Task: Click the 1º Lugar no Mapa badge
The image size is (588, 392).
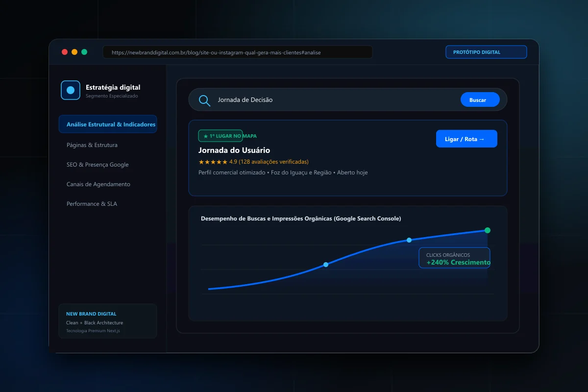Action: (220, 136)
